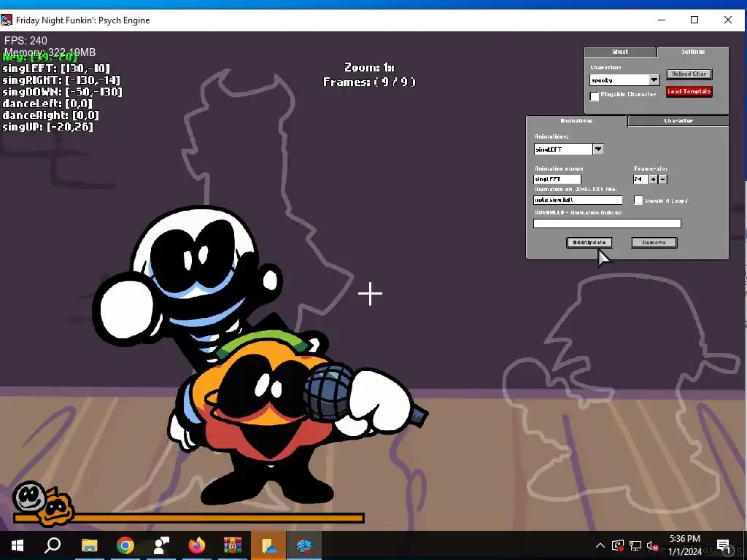Click the danceRight offset text entry
Image resolution: width=747 pixels, height=560 pixels.
(x=50, y=114)
